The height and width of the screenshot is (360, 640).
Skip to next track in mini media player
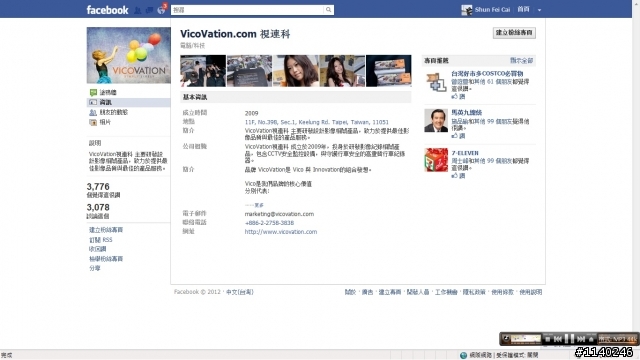[x=581, y=339]
